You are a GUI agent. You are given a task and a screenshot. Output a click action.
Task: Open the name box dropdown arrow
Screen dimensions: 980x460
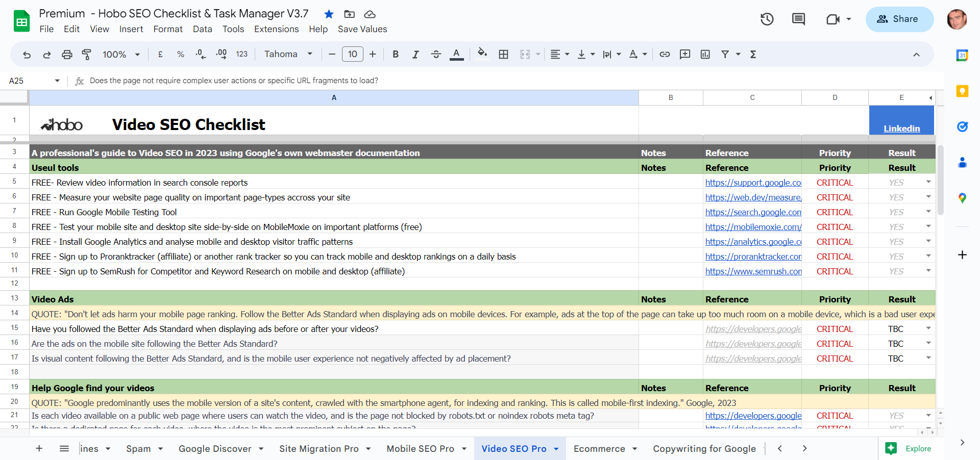(x=57, y=81)
